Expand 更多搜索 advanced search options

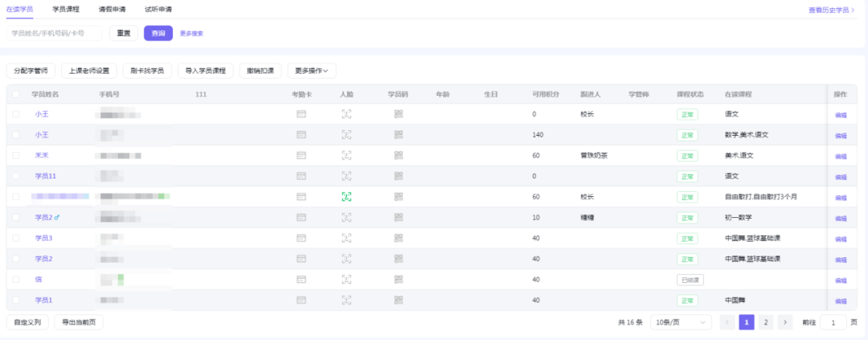click(x=191, y=33)
